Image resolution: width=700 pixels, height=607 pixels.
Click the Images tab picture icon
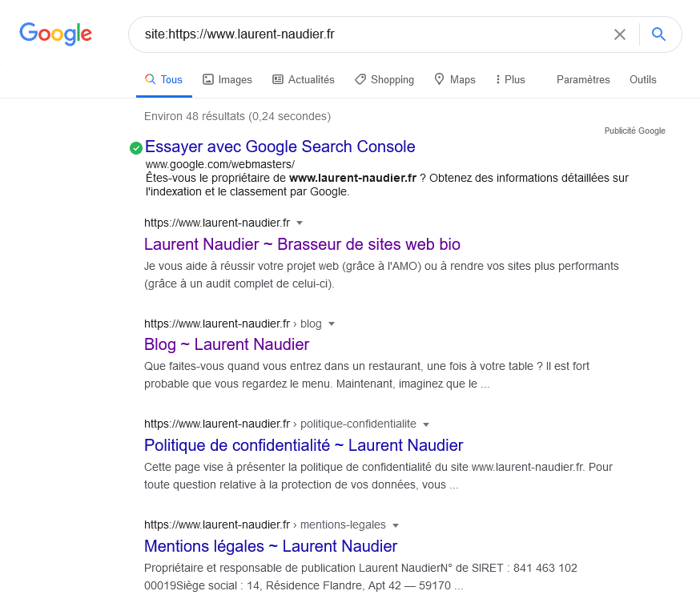[x=208, y=79]
